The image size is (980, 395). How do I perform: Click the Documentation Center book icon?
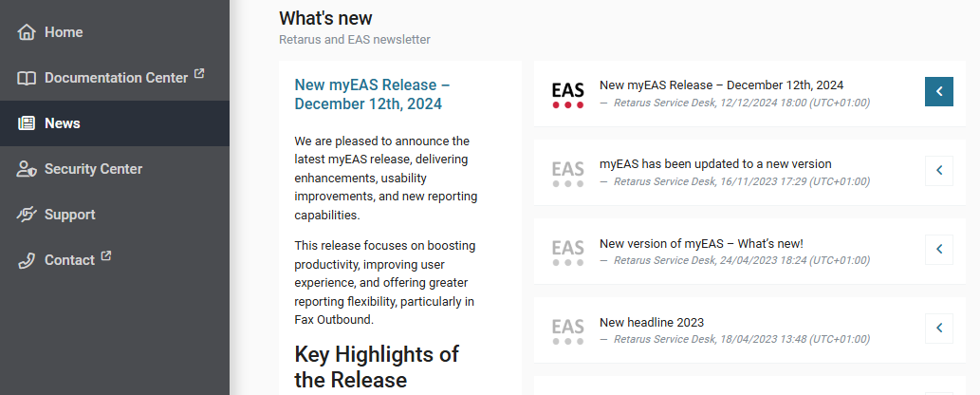click(x=27, y=78)
